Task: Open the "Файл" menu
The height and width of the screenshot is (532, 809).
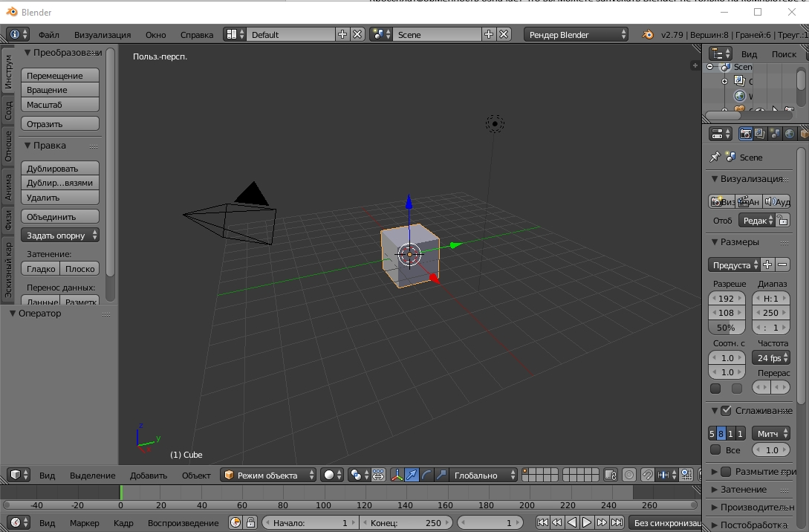Action: point(48,35)
